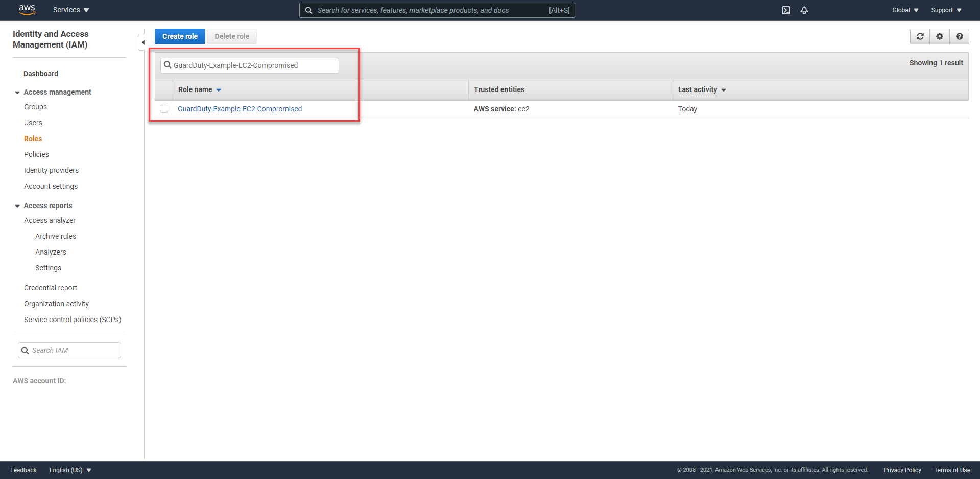The width and height of the screenshot is (980, 479).
Task: Click the magnifier icon in top search bar
Action: pyautogui.click(x=309, y=10)
